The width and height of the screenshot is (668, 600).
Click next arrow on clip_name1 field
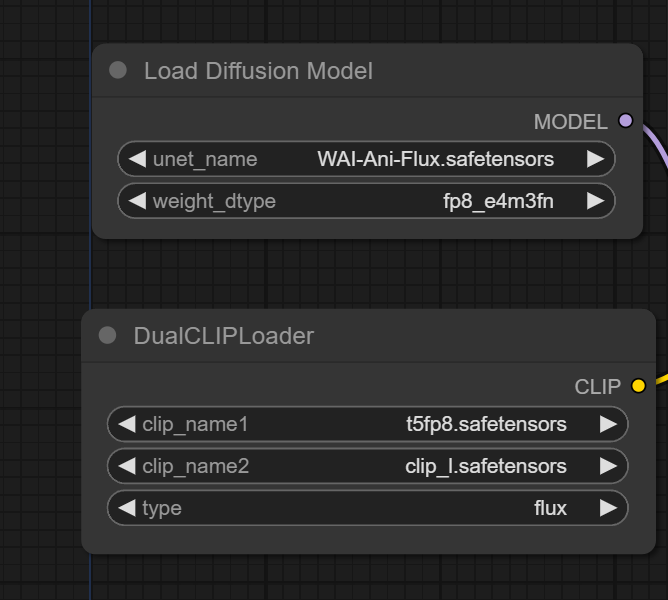pos(608,424)
